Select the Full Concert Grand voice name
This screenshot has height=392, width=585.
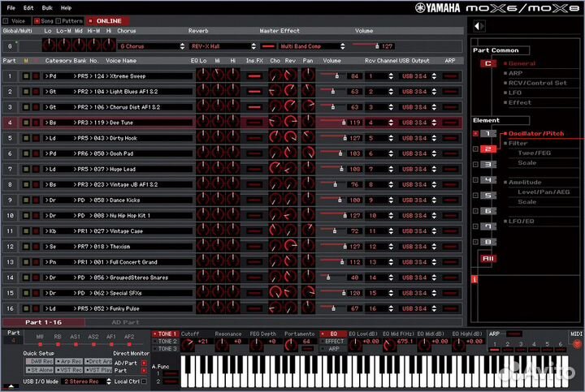(x=133, y=262)
